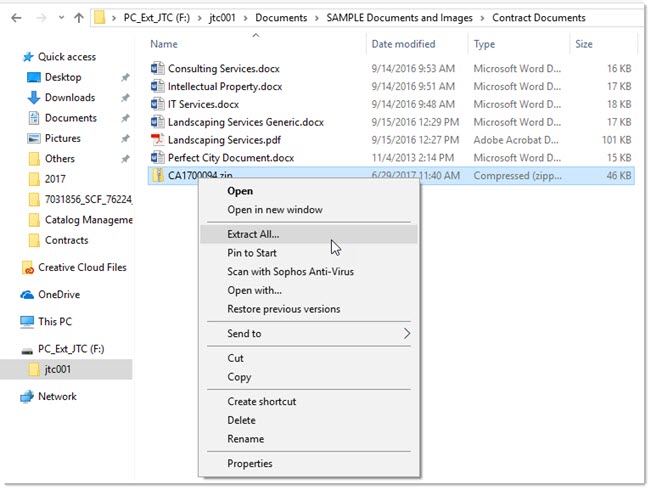Choose Copy from context menu
The image size is (651, 490).
pos(239,377)
